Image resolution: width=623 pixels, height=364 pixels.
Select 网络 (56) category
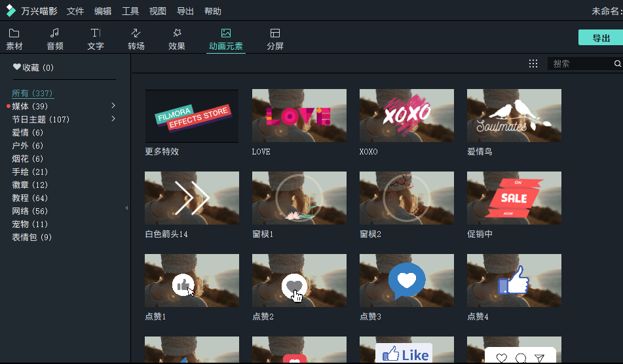click(29, 211)
